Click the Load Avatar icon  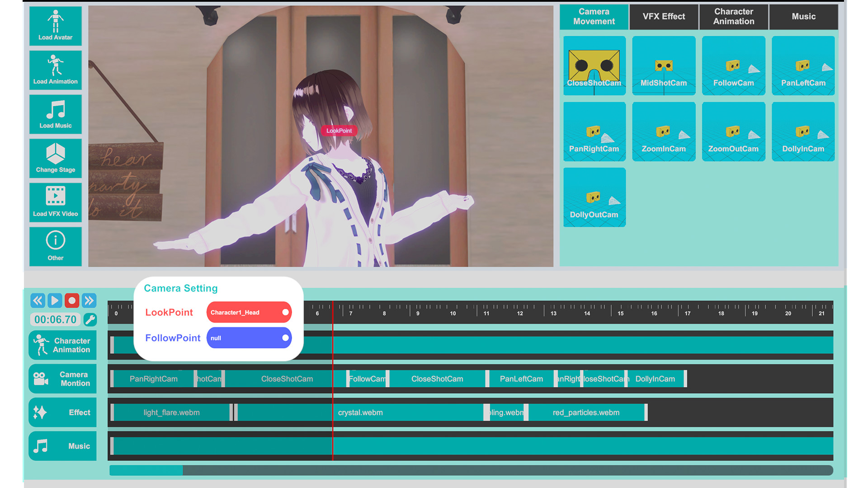coord(55,26)
